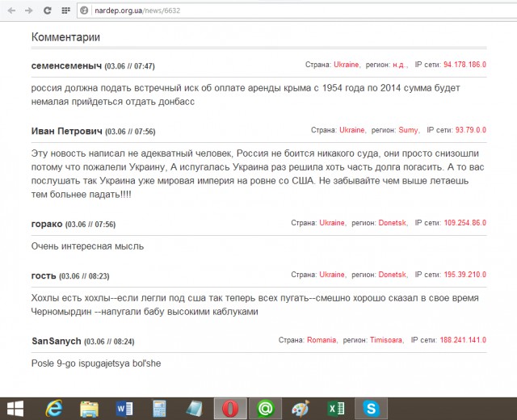Click Ukraine in the гость comment header
This screenshot has width=517, height=420.
click(332, 275)
